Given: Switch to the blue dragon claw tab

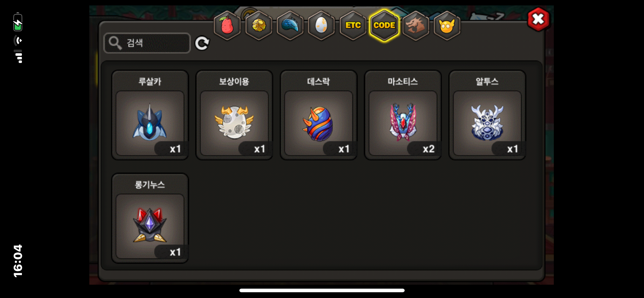Looking at the screenshot, I should pos(290,26).
